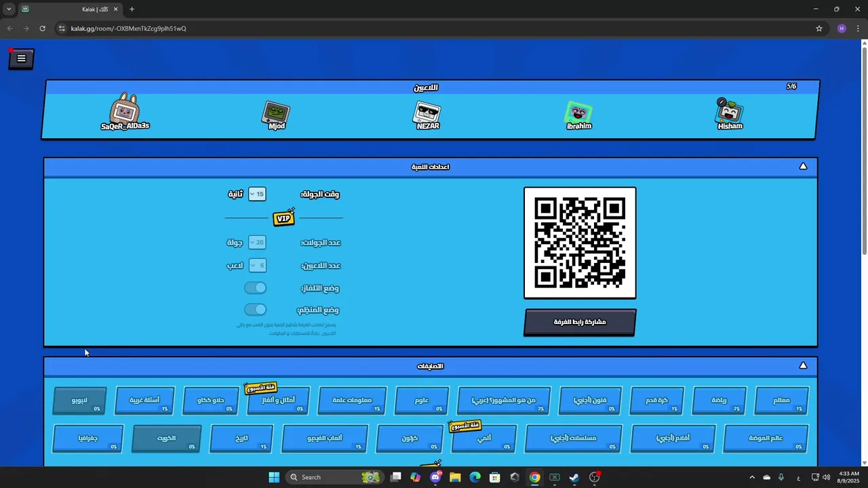This screenshot has height=488, width=868.
Task: Open Steam from the taskbar
Action: click(574, 477)
